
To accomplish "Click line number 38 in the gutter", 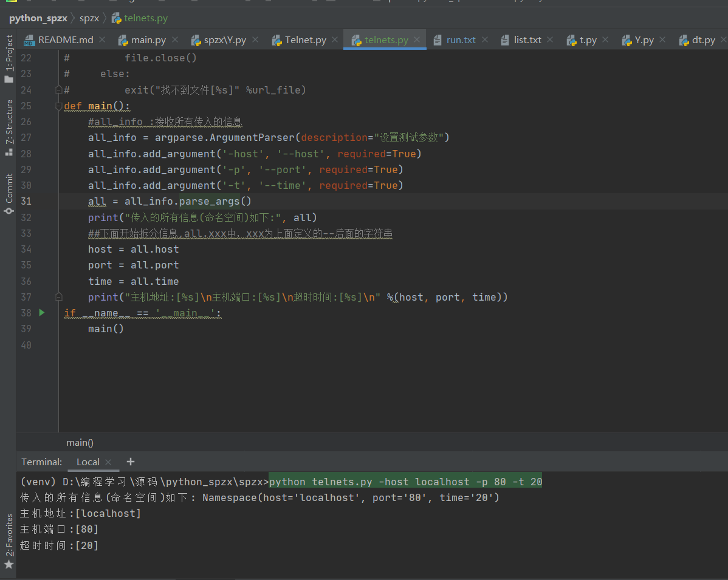I will (x=26, y=313).
